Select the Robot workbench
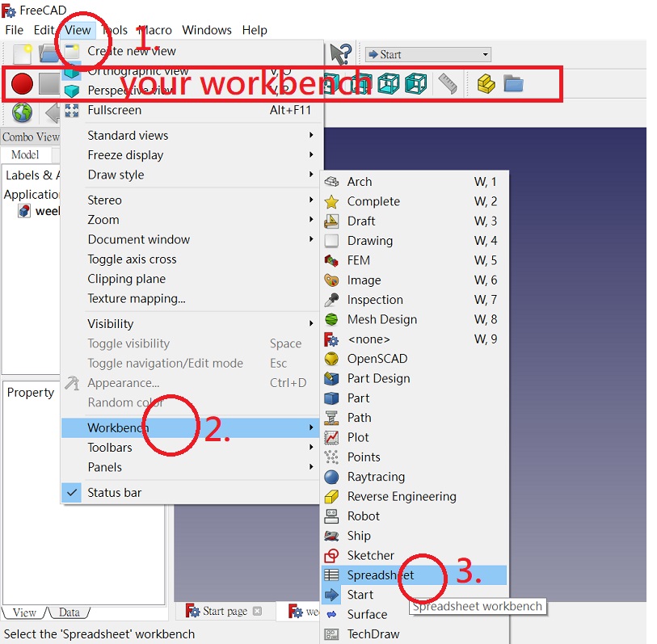The width and height of the screenshot is (657, 644). [x=415, y=516]
